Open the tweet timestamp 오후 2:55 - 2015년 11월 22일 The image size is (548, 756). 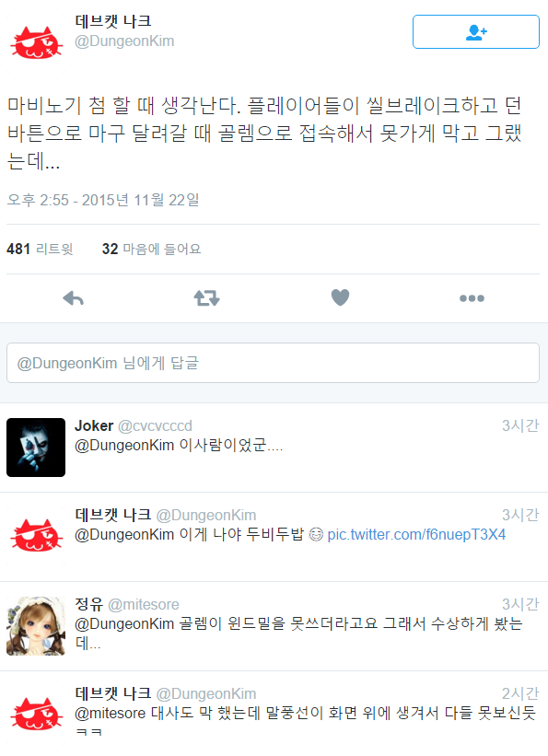103,200
